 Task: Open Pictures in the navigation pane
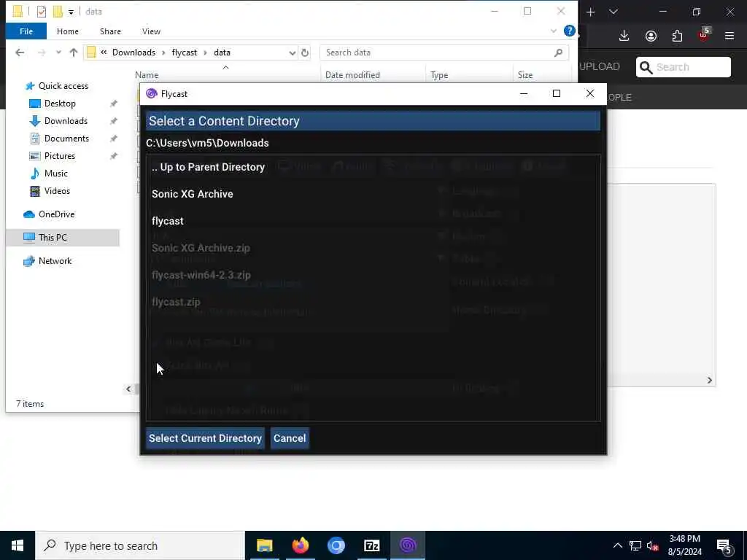60,156
